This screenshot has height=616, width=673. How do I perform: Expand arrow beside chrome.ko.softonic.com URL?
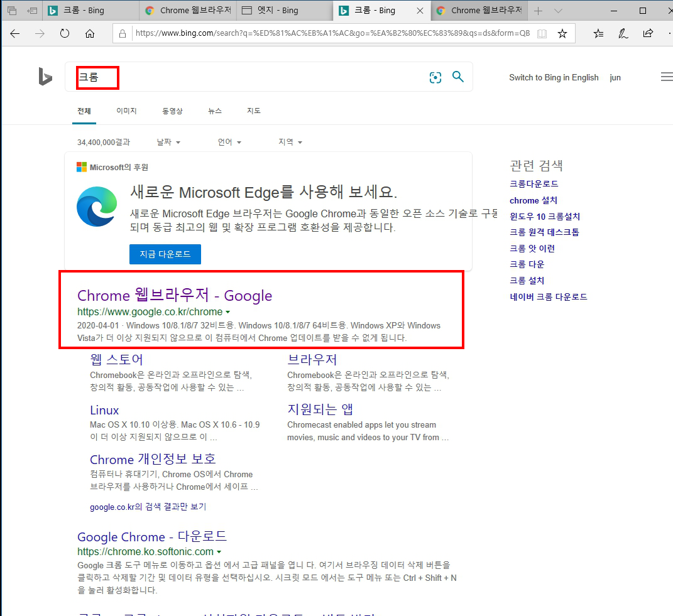tap(219, 552)
